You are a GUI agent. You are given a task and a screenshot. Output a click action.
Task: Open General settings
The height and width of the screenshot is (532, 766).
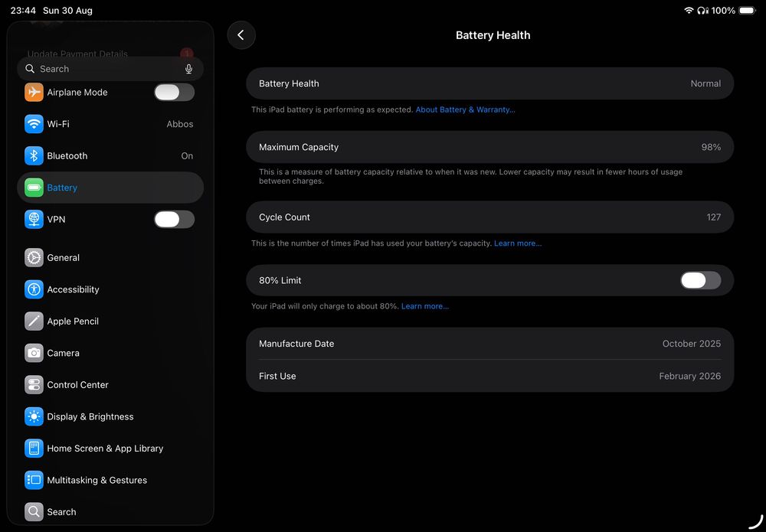coord(110,258)
